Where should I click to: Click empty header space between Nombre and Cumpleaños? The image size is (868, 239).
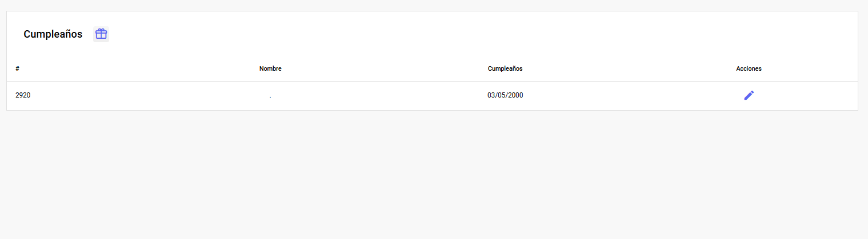(x=385, y=68)
